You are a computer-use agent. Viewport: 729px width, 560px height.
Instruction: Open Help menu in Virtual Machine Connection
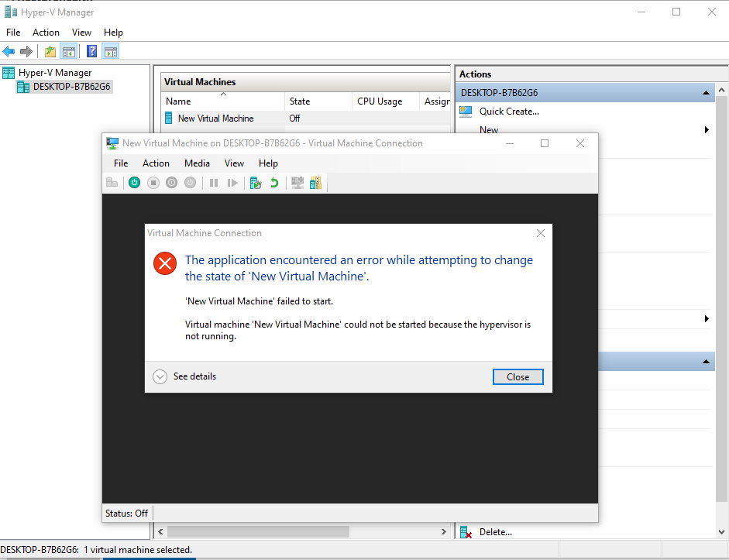click(x=268, y=163)
